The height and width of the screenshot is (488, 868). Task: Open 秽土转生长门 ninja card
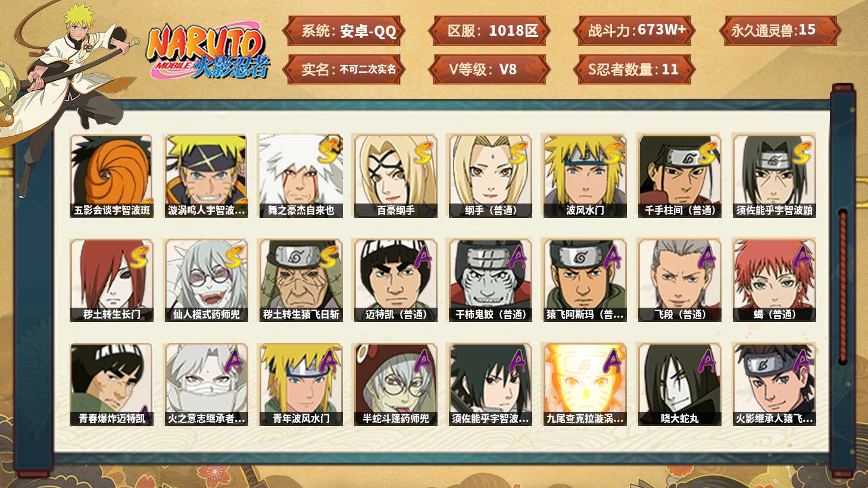pos(111,280)
